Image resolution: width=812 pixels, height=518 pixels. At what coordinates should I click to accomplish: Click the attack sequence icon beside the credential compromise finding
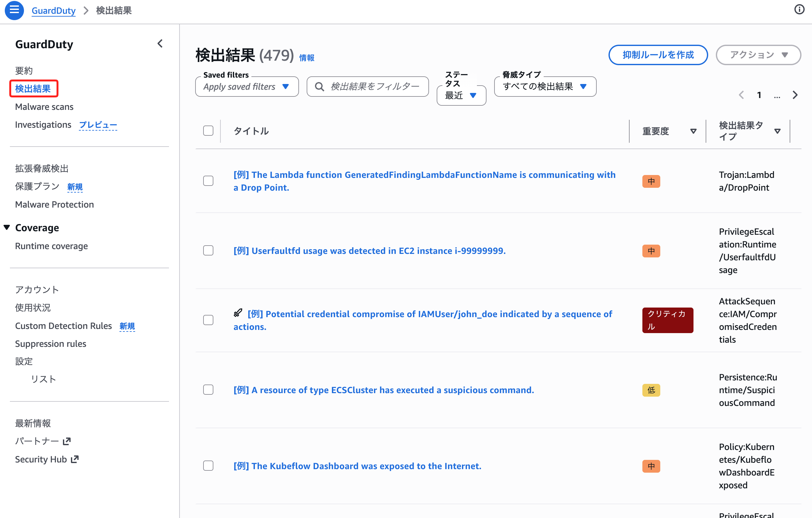tap(238, 313)
